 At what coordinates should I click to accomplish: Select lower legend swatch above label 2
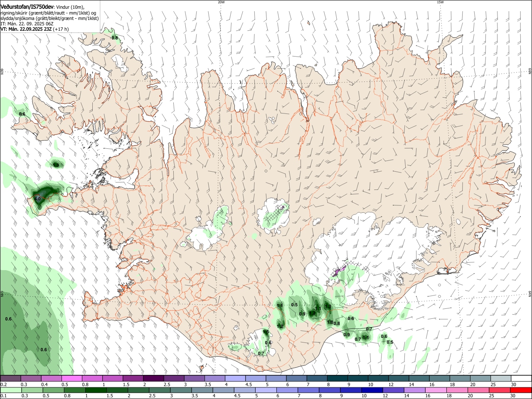coord(138,390)
